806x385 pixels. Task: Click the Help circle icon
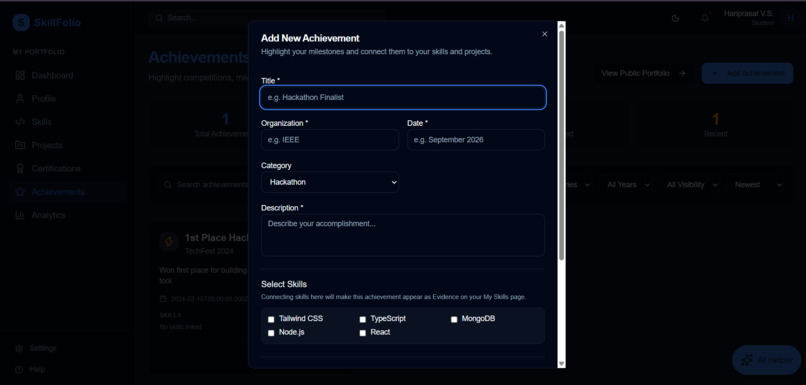coord(19,370)
